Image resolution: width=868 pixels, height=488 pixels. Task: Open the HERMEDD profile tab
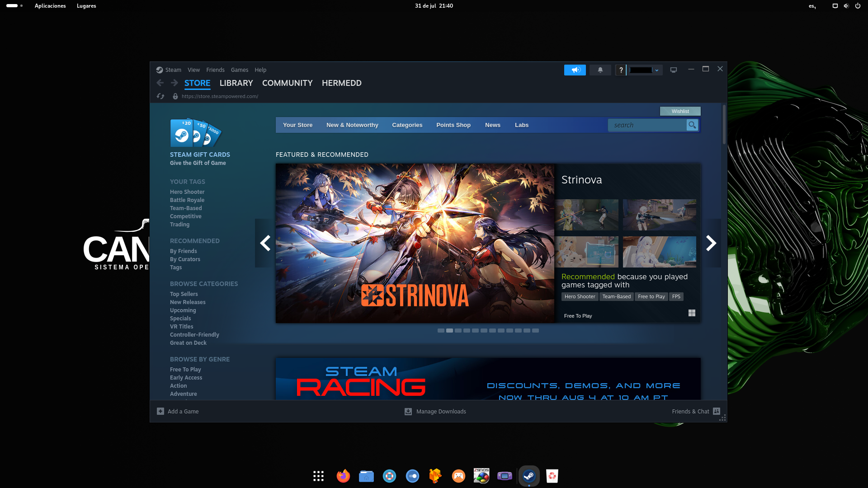342,83
